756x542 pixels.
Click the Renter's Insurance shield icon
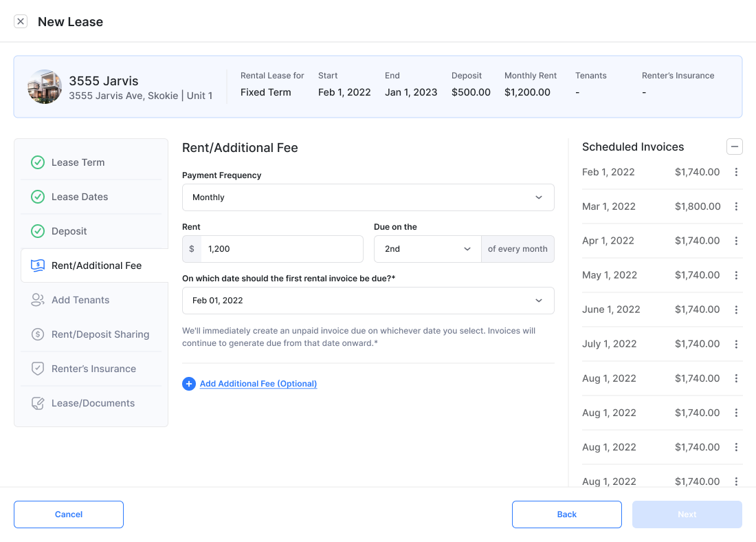38,369
